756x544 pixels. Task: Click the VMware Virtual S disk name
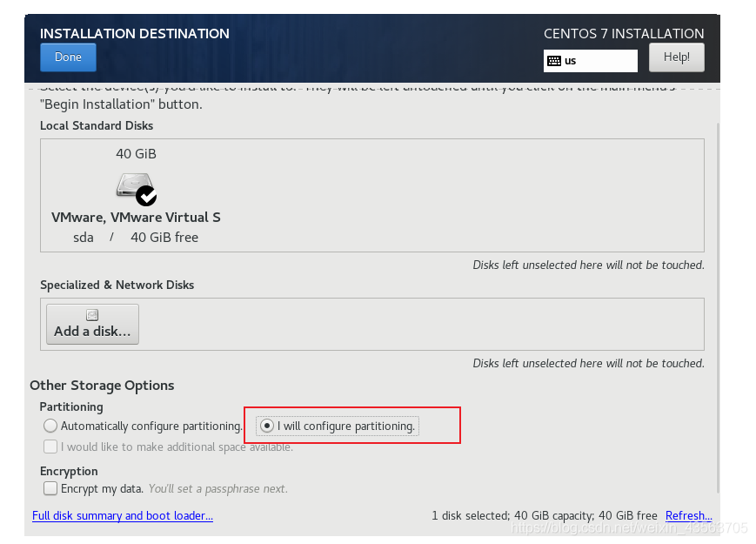136,218
